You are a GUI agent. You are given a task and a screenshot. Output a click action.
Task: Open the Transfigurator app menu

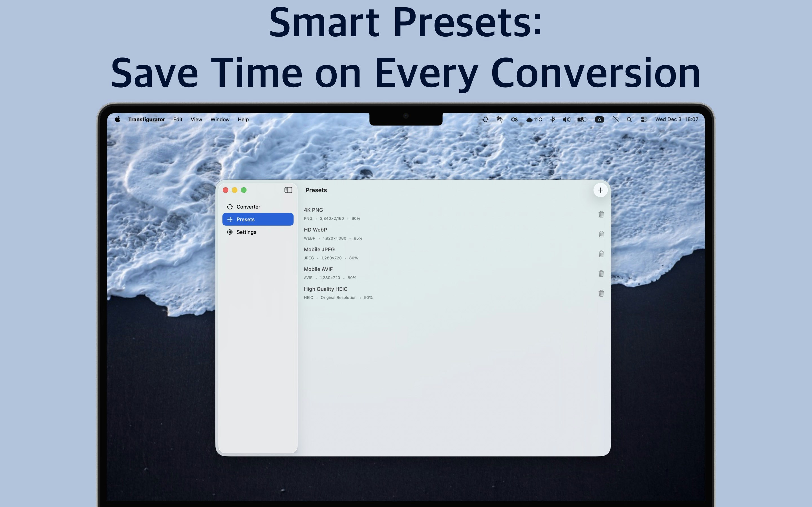tap(146, 119)
